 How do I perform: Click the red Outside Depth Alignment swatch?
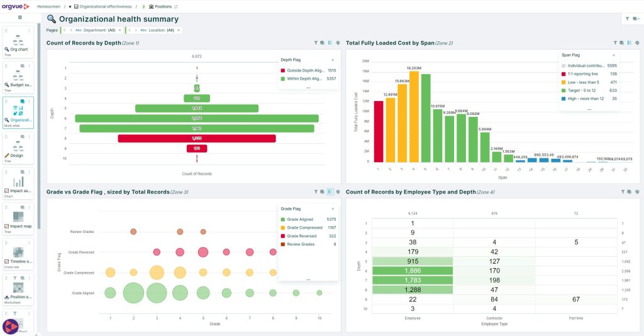[x=282, y=70]
